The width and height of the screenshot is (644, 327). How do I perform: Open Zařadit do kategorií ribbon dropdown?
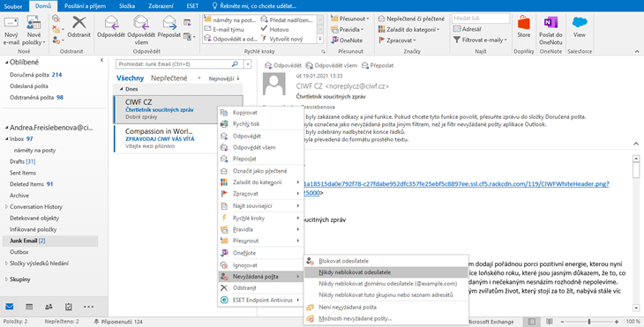tap(408, 30)
